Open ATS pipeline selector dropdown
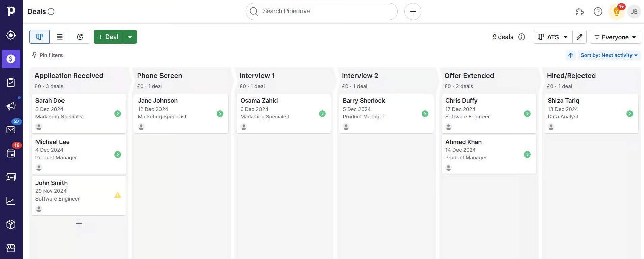Viewport: 644px width, 259px height. pyautogui.click(x=553, y=37)
